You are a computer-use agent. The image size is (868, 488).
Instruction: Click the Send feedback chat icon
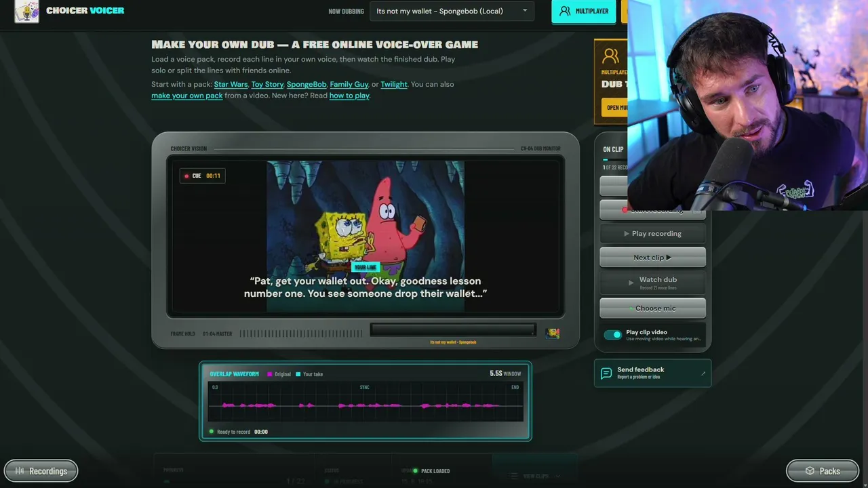(x=607, y=373)
